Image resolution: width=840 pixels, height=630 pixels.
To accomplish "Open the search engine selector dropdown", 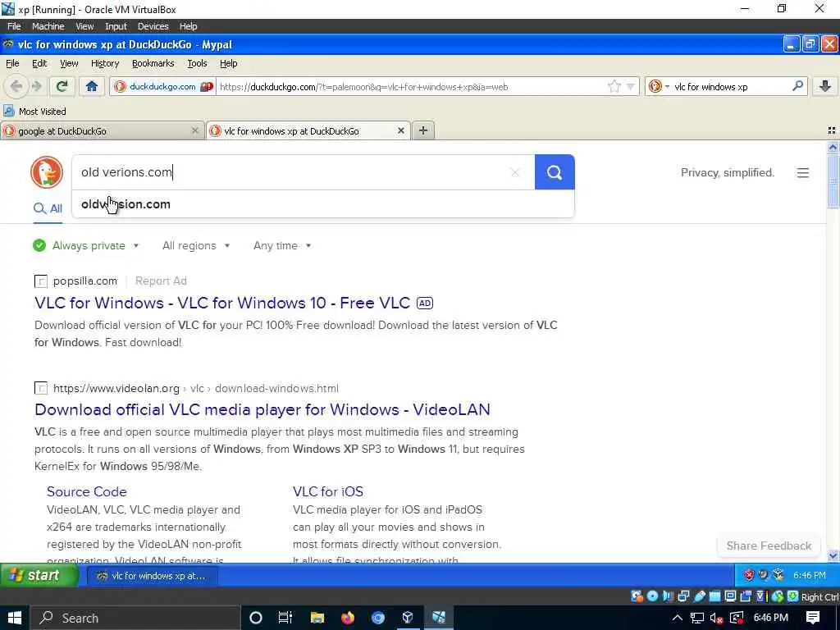I will [659, 86].
